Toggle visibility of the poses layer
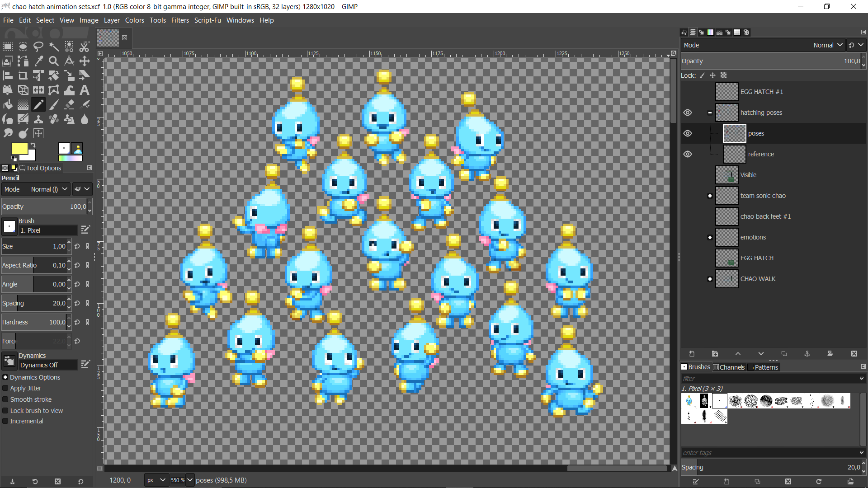Viewport: 868px width, 488px height. point(688,133)
